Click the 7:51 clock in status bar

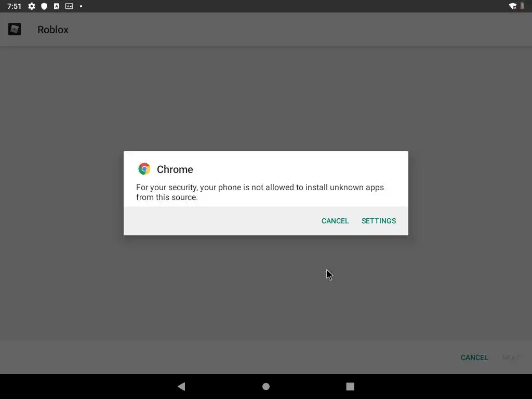14,6
